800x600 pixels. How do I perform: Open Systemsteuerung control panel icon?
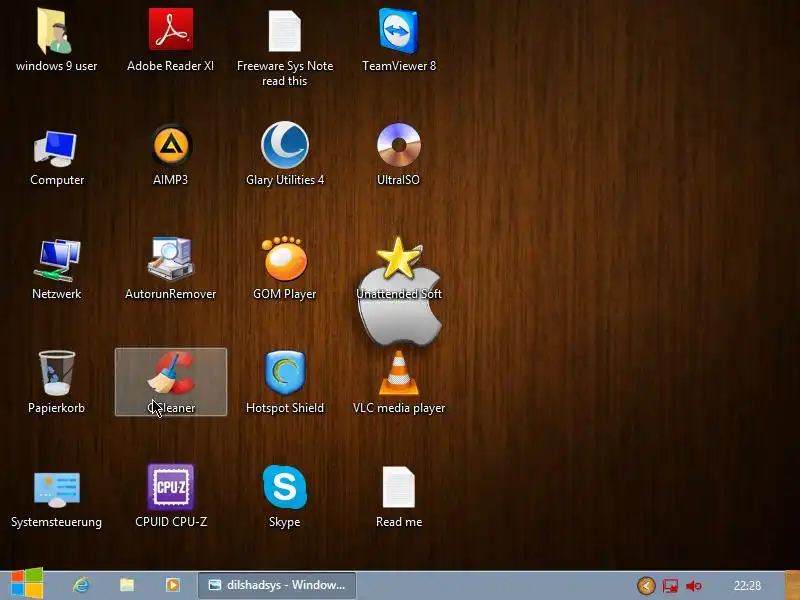[x=56, y=489]
